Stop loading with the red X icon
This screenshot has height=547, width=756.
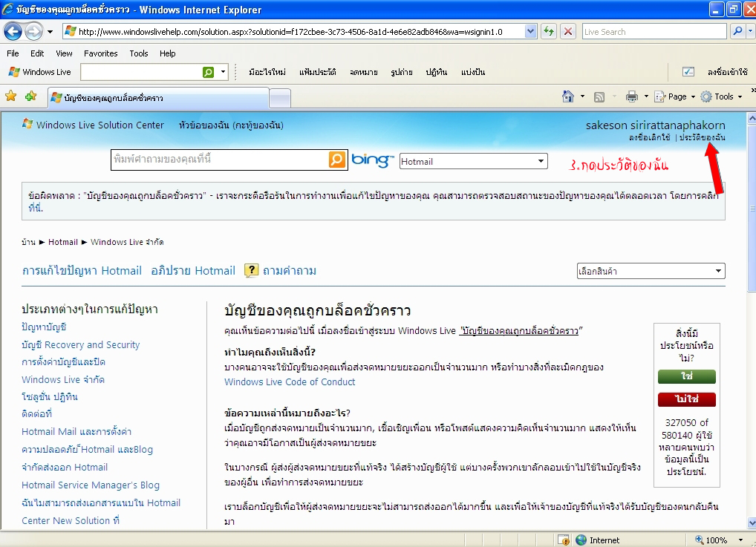pyautogui.click(x=568, y=32)
